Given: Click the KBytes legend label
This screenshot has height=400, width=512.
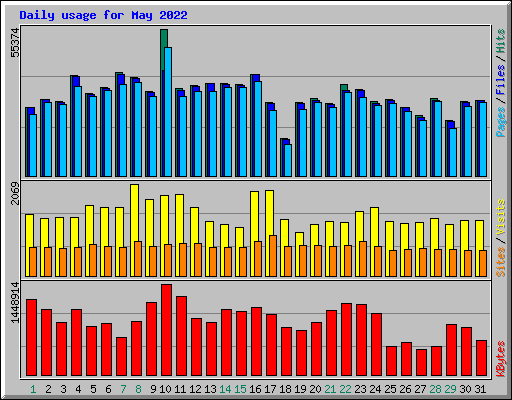Looking at the screenshot, I should pos(500,359).
